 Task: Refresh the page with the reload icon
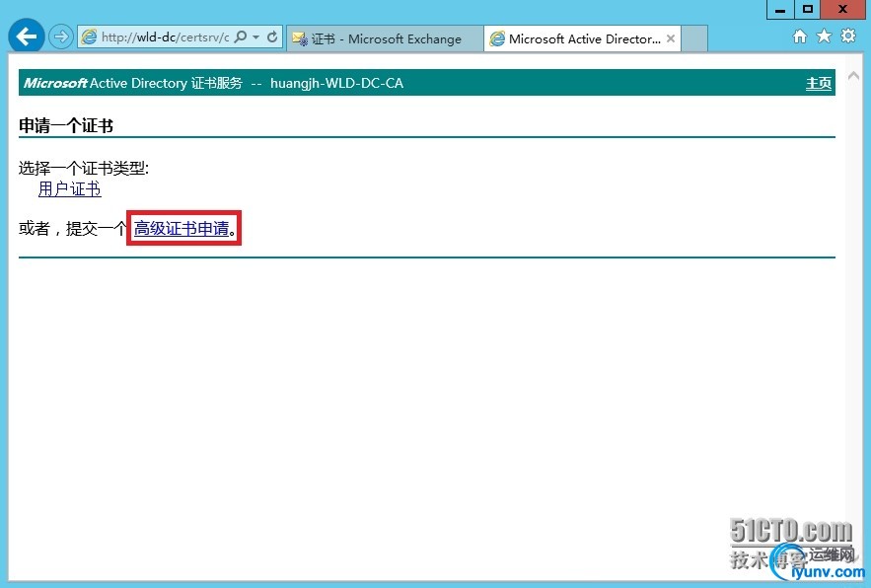[272, 37]
